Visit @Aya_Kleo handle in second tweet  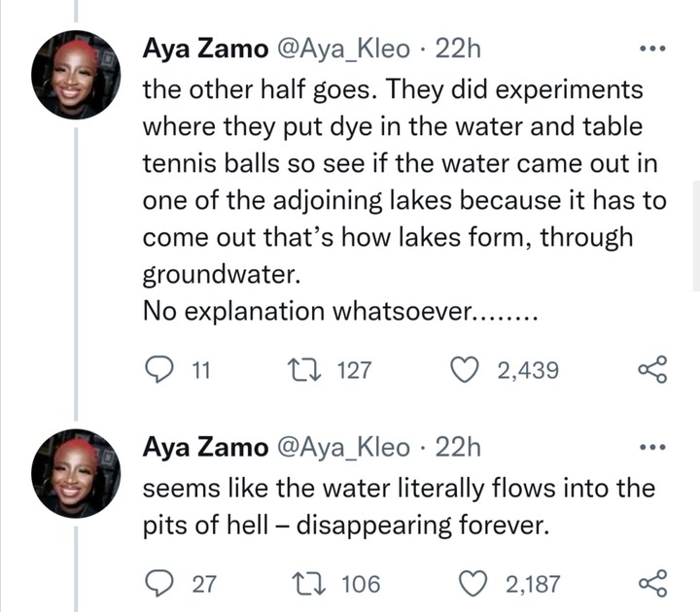343,448
